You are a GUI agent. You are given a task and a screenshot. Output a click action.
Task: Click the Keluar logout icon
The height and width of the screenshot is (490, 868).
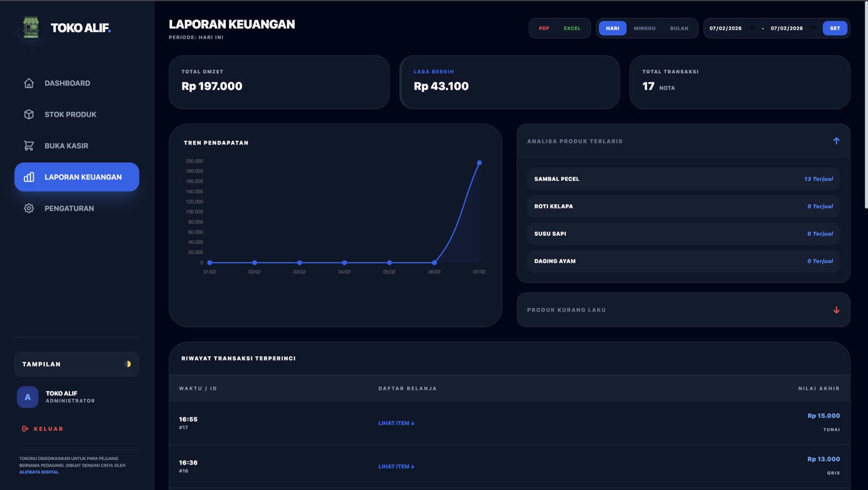pyautogui.click(x=25, y=429)
